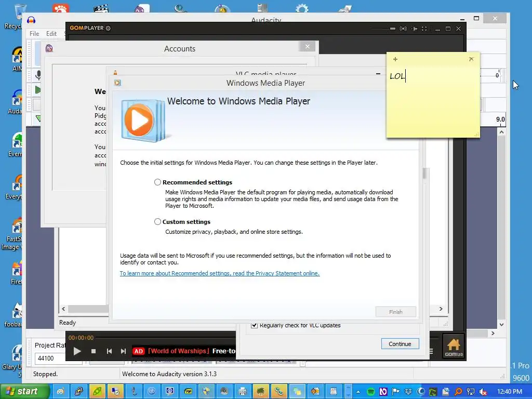Click the Audacity headphones title icon
Image resolution: width=532 pixels, height=399 pixels.
pos(31,20)
